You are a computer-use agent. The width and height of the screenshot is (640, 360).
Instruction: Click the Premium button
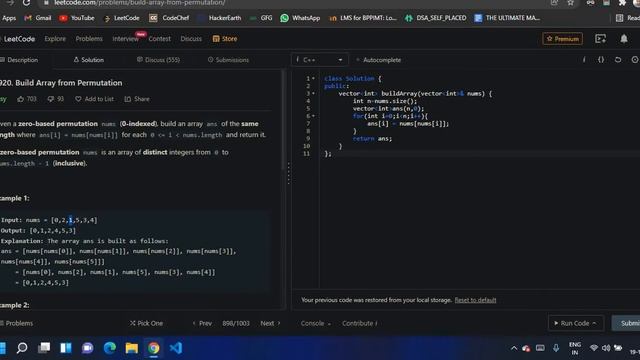pyautogui.click(x=562, y=39)
